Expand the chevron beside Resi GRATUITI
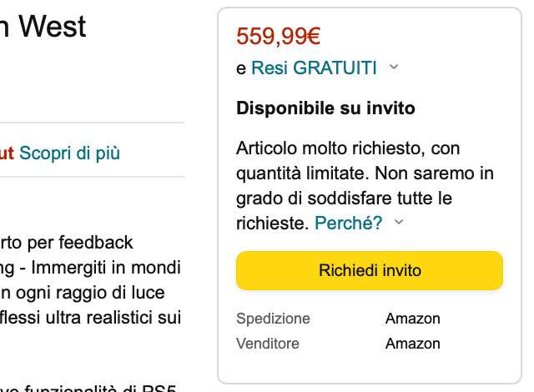 (394, 68)
